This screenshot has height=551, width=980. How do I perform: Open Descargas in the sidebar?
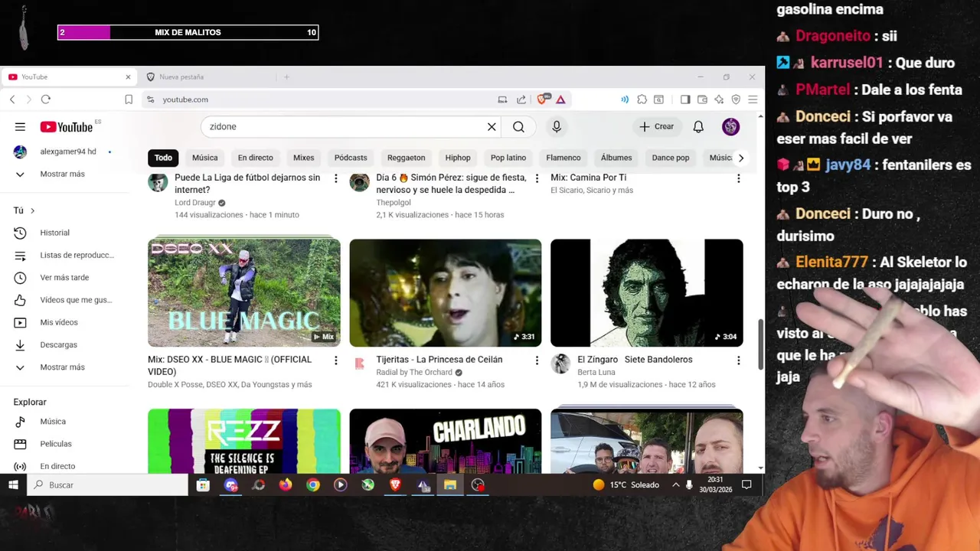pos(58,345)
